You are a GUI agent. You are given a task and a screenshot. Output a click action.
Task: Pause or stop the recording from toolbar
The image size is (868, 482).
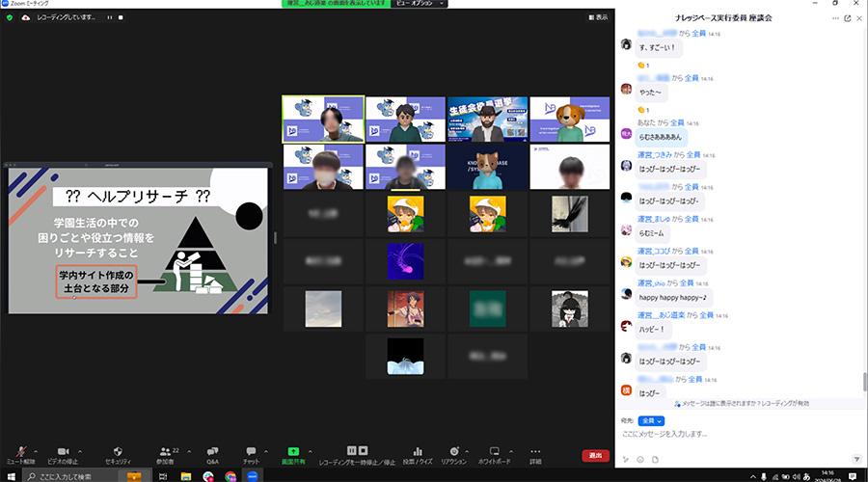(357, 452)
